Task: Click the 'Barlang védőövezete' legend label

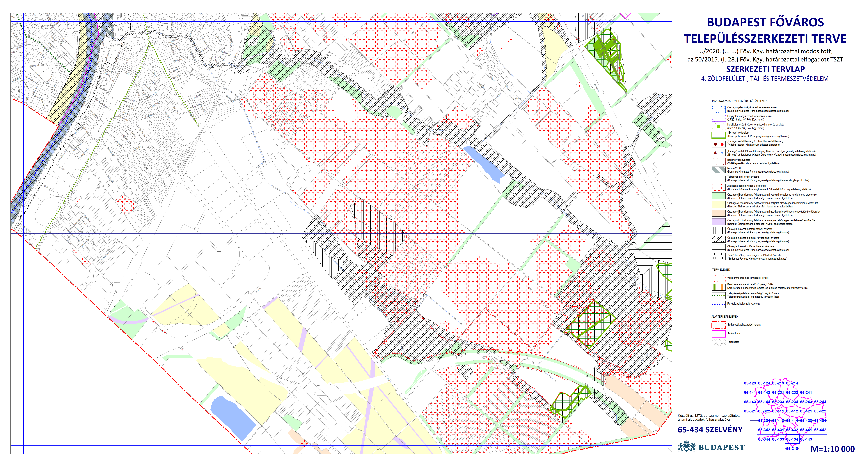Action: pos(739,160)
